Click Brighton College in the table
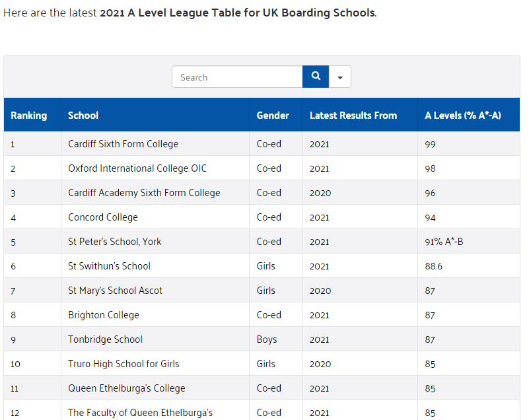The height and width of the screenshot is (420, 529). coord(104,315)
